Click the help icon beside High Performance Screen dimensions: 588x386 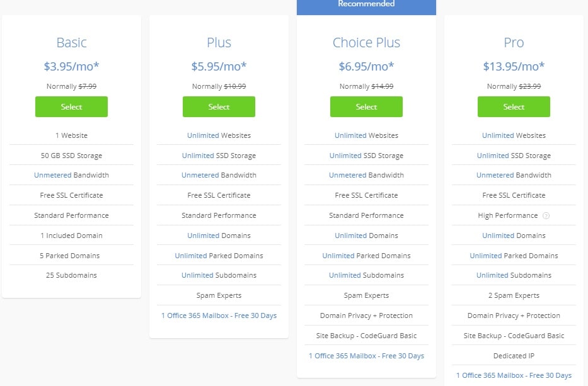[x=546, y=215]
